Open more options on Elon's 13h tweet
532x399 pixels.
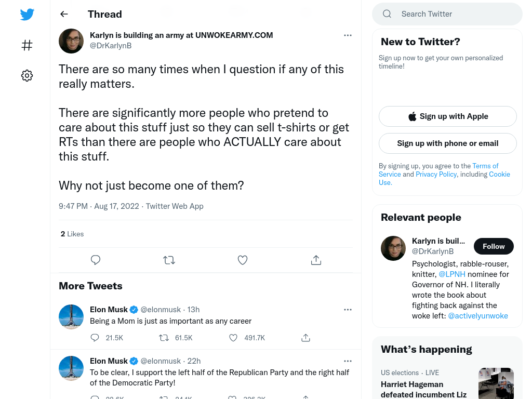[348, 310]
